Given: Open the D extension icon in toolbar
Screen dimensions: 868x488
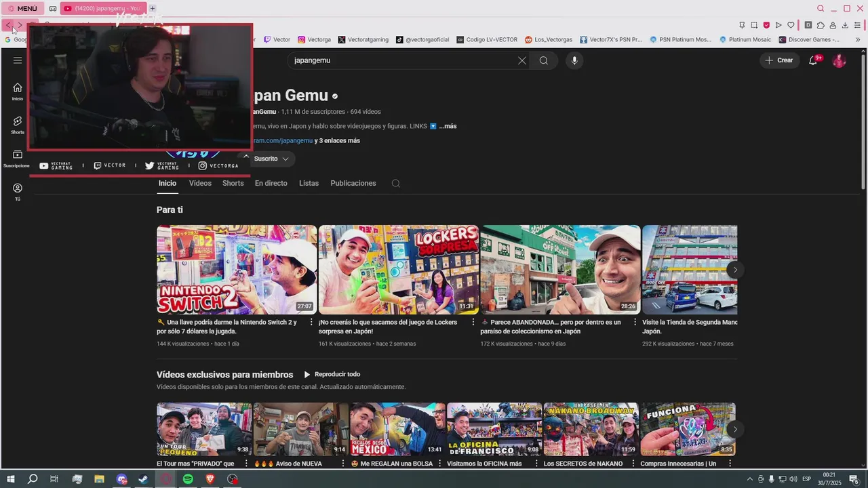Looking at the screenshot, I should (x=808, y=25).
